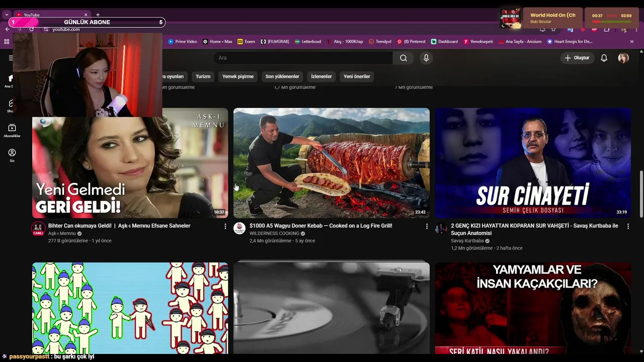
Task: Open the Wilderness Cooking channel avatar
Action: 239,228
